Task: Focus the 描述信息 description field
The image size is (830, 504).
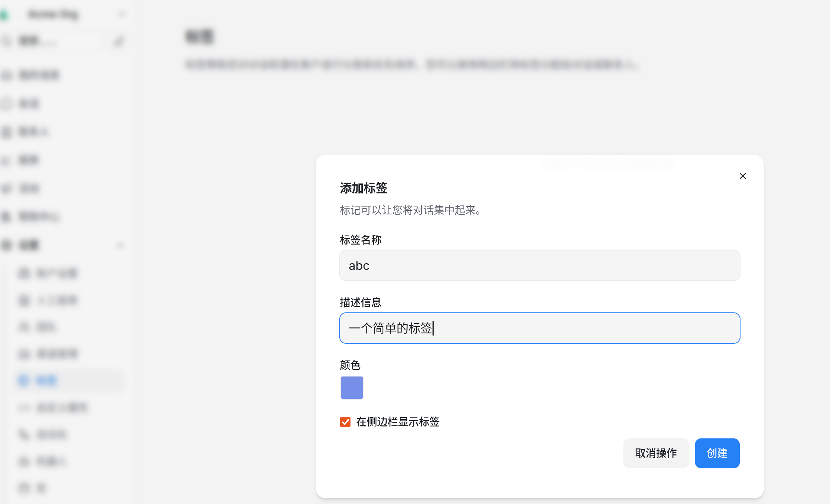Action: [x=539, y=328]
